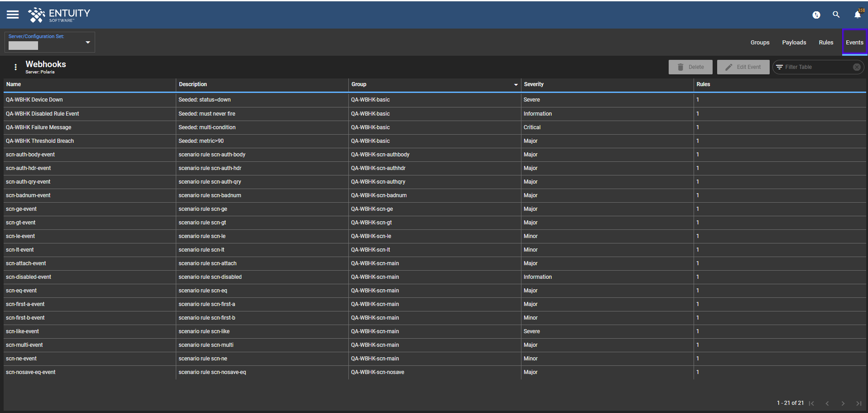Select the scn-gt-event row
Screen dimensions: 868x413
tap(435, 223)
